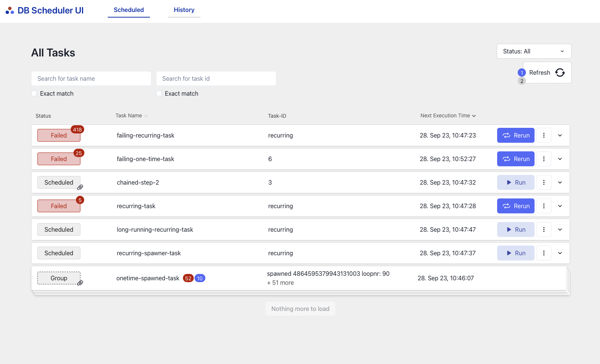Run the chained-step-2 task
This screenshot has height=364, width=600.
coord(516,182)
